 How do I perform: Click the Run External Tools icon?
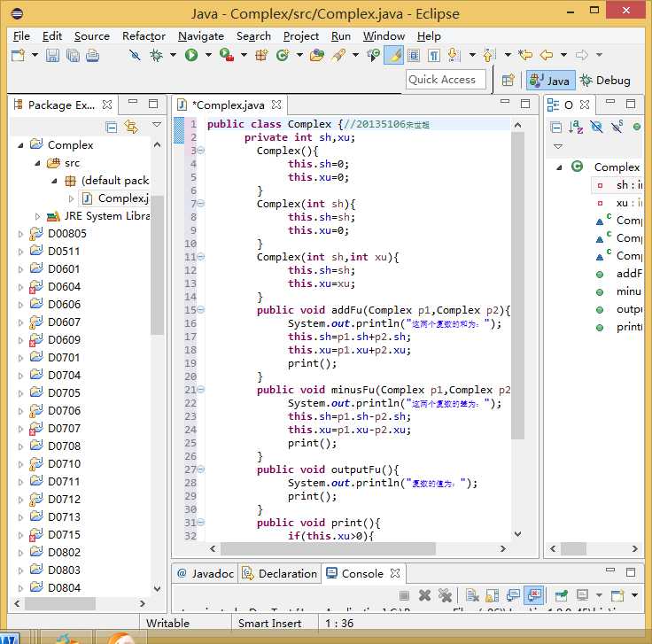(226, 55)
